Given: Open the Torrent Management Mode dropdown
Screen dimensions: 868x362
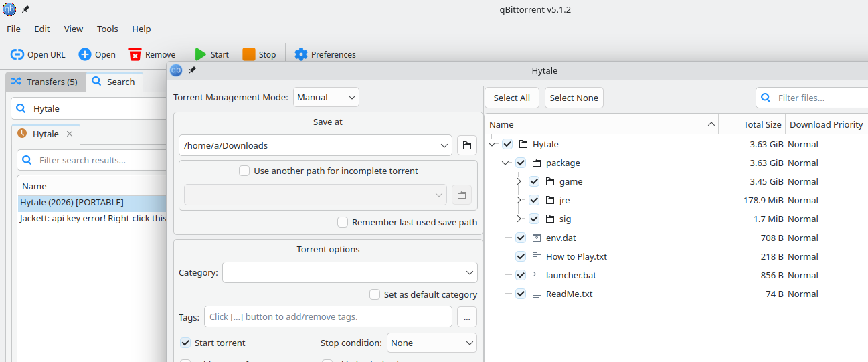Looking at the screenshot, I should click(326, 97).
